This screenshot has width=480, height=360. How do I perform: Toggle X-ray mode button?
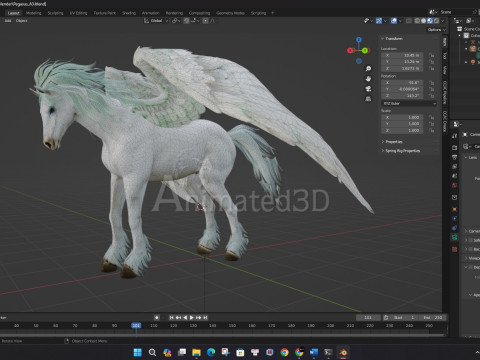coord(409,21)
